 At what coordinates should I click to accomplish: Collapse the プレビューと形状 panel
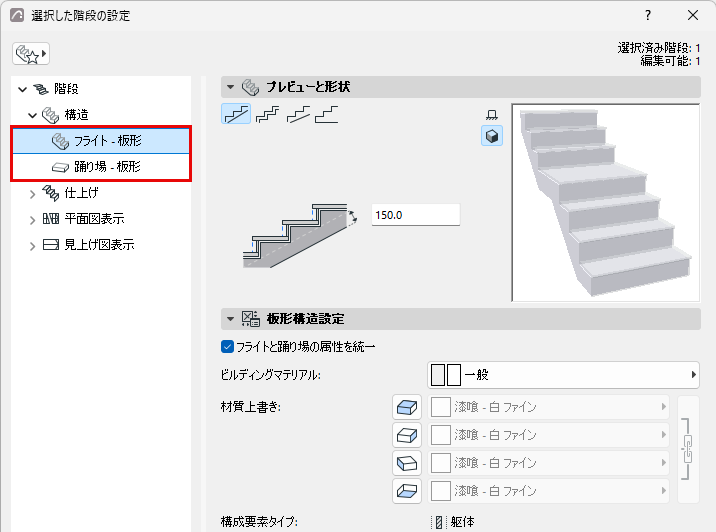231,87
